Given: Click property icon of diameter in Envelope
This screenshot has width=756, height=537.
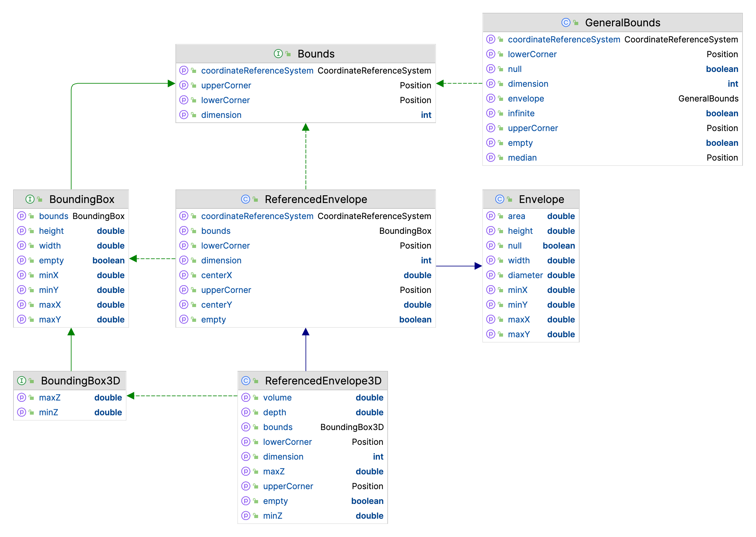Looking at the screenshot, I should click(x=491, y=275).
